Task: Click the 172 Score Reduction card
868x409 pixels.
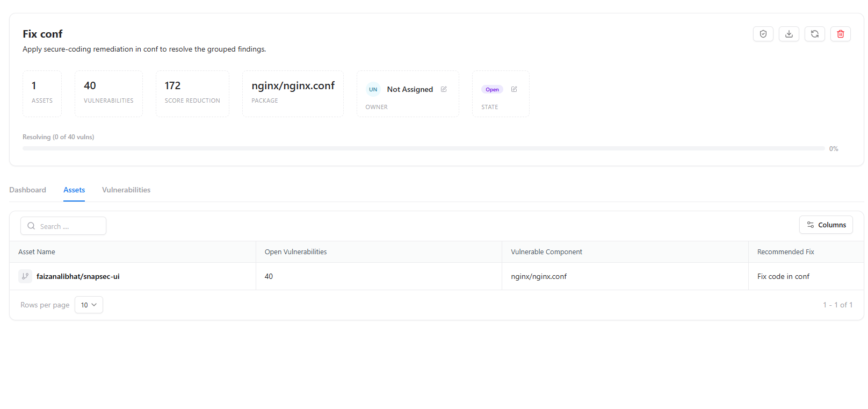Action: click(192, 94)
